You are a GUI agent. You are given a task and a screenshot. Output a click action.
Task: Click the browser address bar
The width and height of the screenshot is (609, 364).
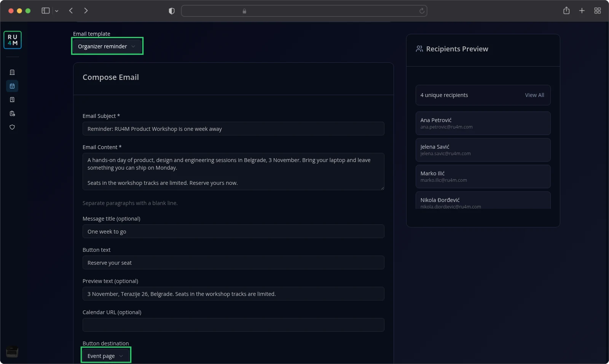(x=304, y=11)
